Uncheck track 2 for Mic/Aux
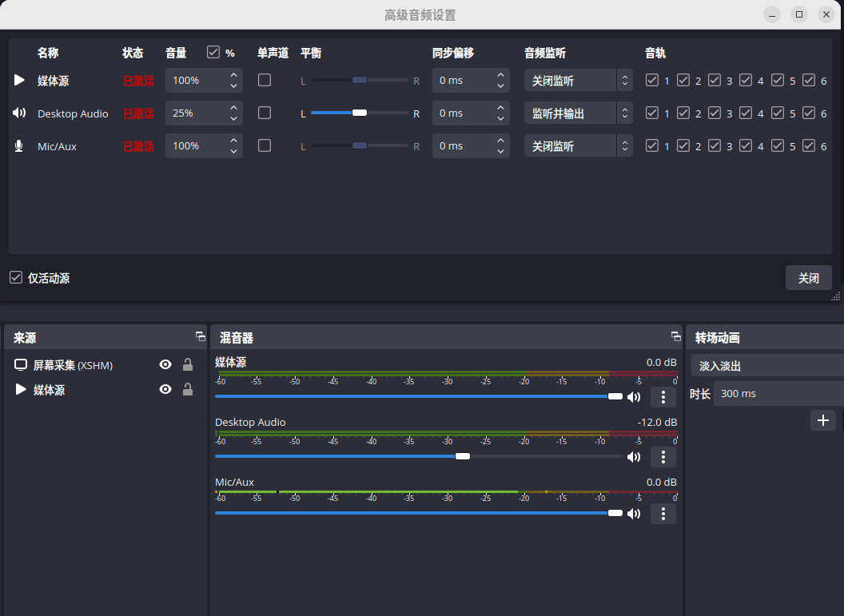The height and width of the screenshot is (616, 844). point(683,145)
